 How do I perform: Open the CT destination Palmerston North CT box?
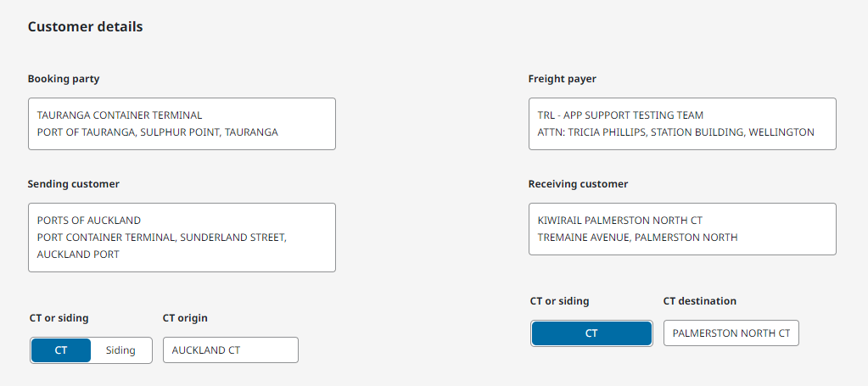point(731,333)
